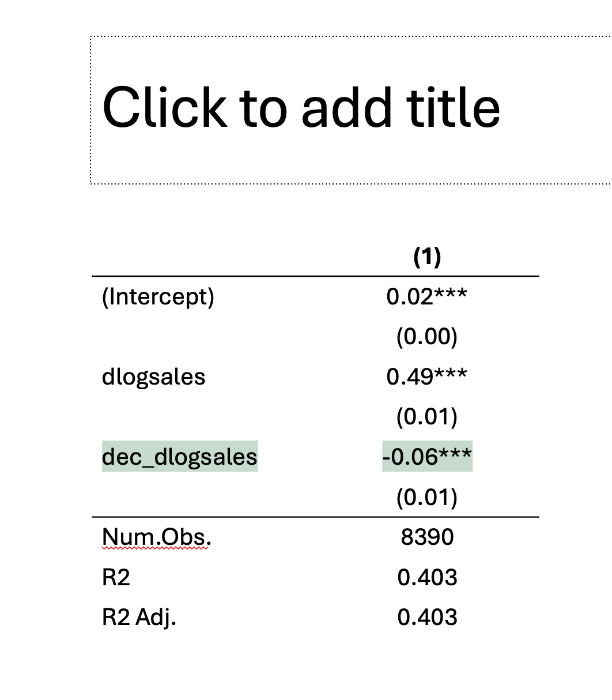Click the (0.01) cell below -0.06***
612x700 pixels.
[x=426, y=497]
